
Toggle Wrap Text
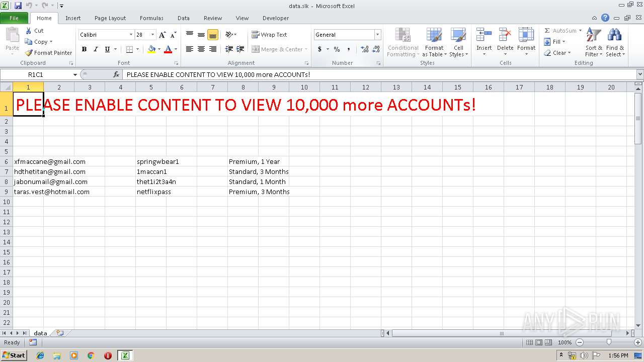(x=270, y=35)
